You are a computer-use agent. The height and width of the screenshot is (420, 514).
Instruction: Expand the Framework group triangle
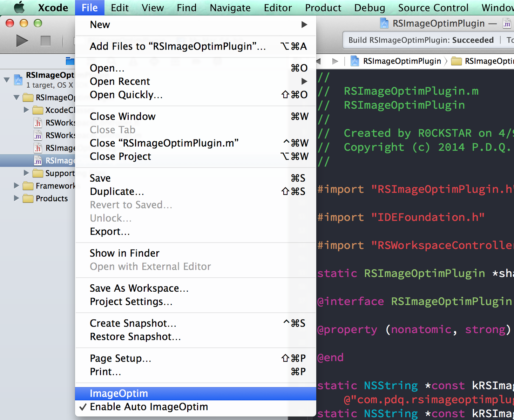(16, 185)
